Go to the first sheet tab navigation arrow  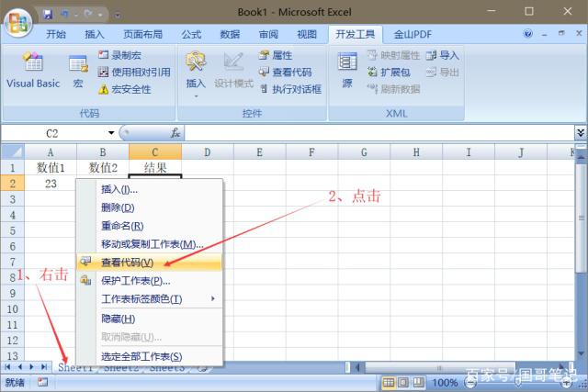point(7,367)
